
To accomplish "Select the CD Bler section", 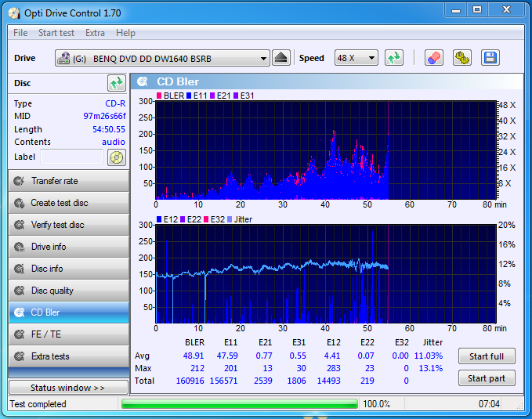I will [69, 312].
